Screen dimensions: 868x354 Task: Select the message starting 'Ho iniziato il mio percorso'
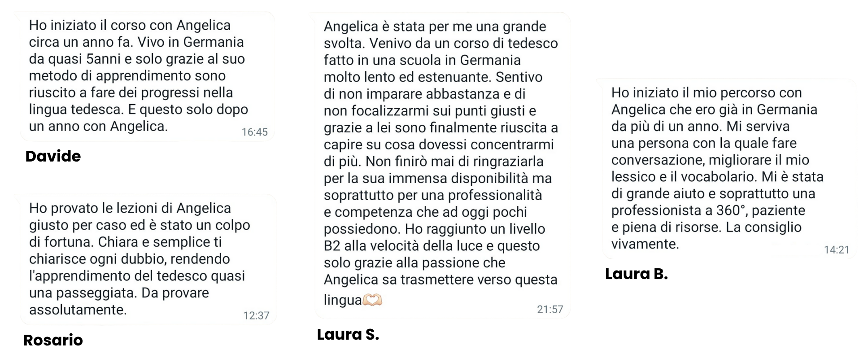[x=730, y=169]
